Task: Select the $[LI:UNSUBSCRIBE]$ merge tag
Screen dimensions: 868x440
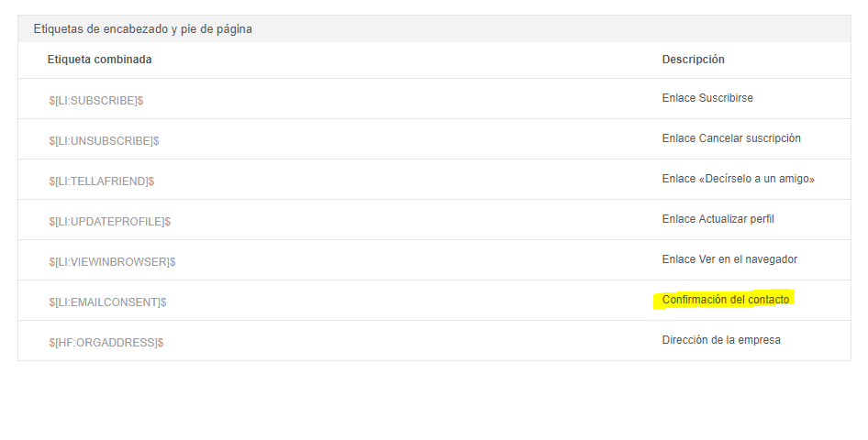Action: pos(105,140)
